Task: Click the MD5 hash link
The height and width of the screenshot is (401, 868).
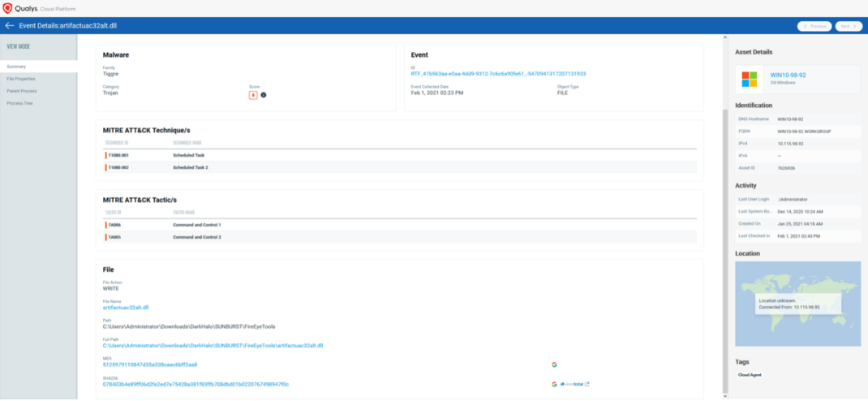Action: pyautogui.click(x=150, y=364)
